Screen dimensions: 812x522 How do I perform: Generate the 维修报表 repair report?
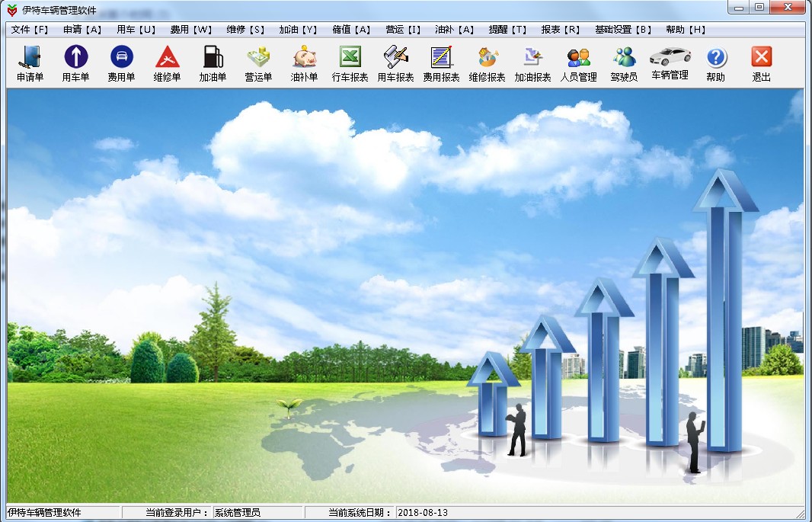488,62
